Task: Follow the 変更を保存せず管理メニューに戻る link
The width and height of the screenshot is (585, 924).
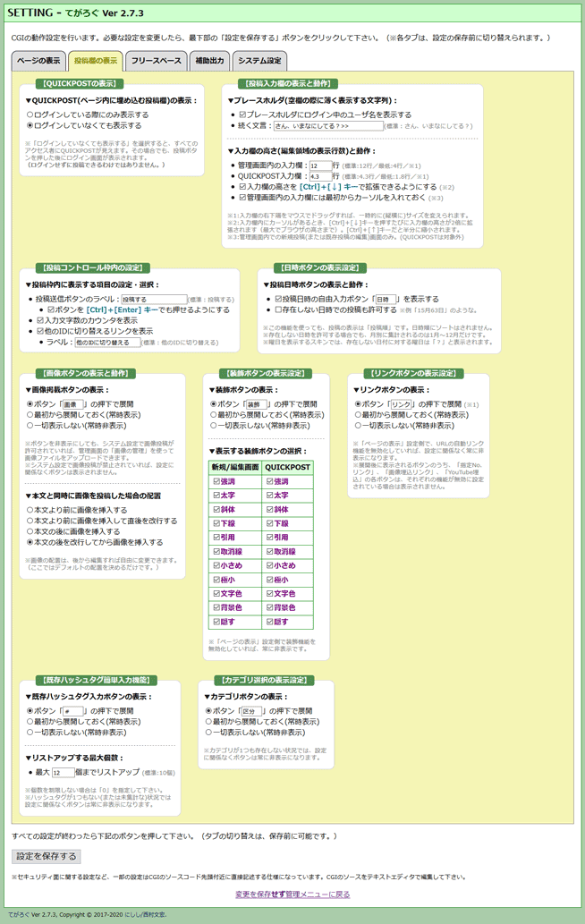Action: click(292, 894)
